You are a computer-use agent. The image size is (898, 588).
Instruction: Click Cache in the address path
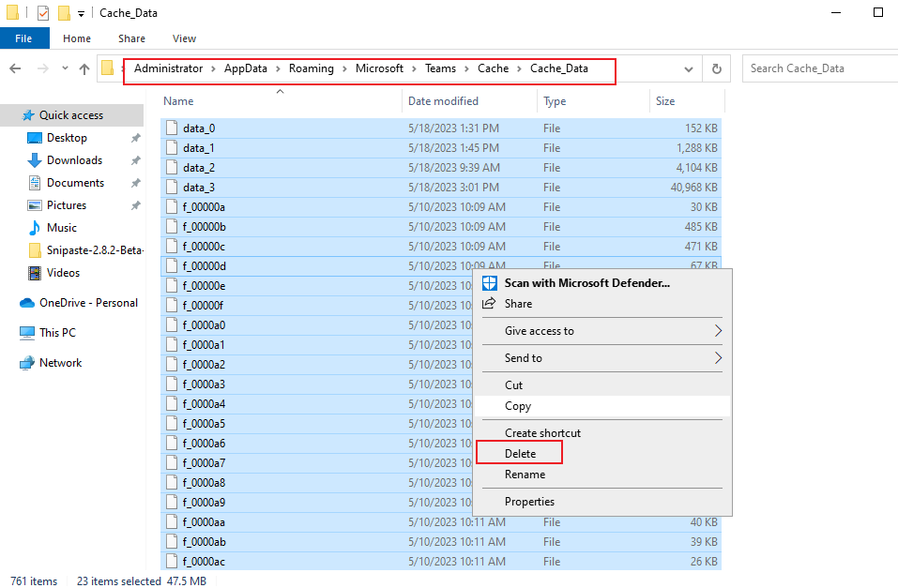coord(493,68)
